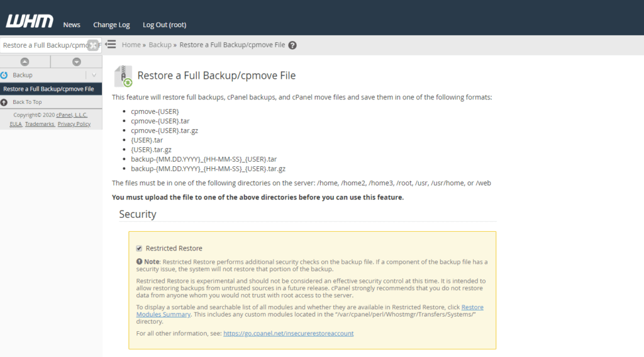The width and height of the screenshot is (644, 357).
Task: Click the Backup category icon in sidebar
Action: [x=4, y=75]
